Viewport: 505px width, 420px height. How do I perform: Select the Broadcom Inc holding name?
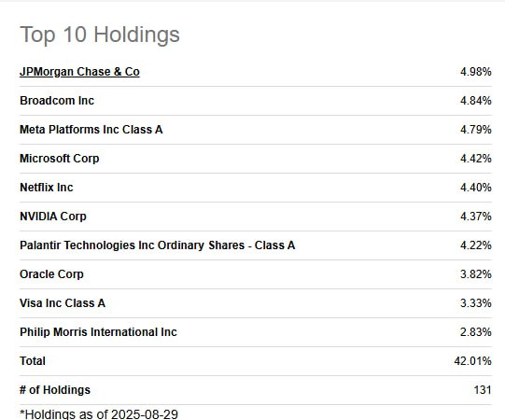57,101
